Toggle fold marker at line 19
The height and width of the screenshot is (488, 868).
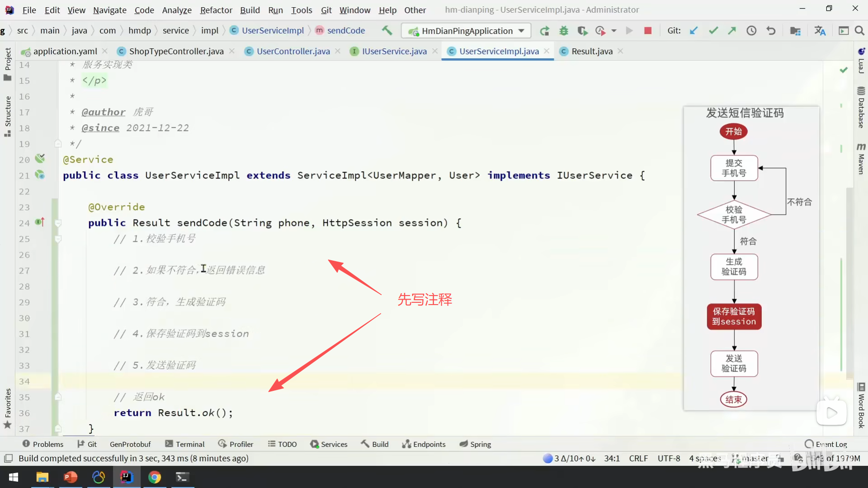(58, 144)
